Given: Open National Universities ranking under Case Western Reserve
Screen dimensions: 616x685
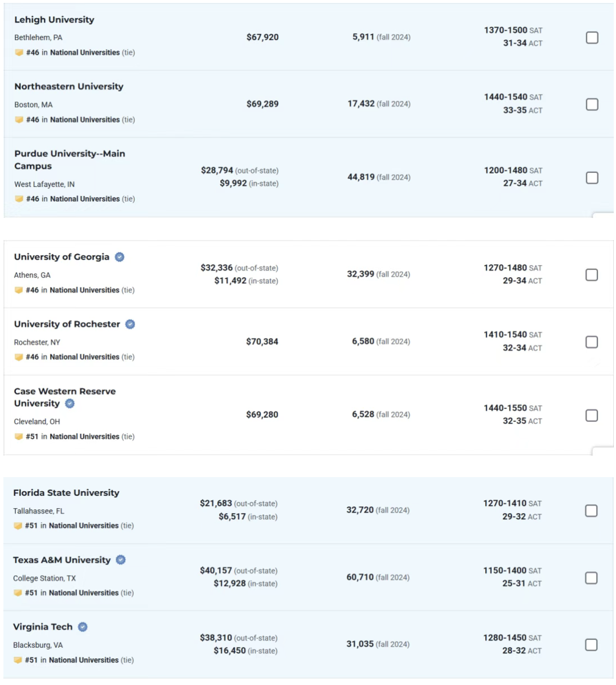Looking at the screenshot, I should click(84, 437).
